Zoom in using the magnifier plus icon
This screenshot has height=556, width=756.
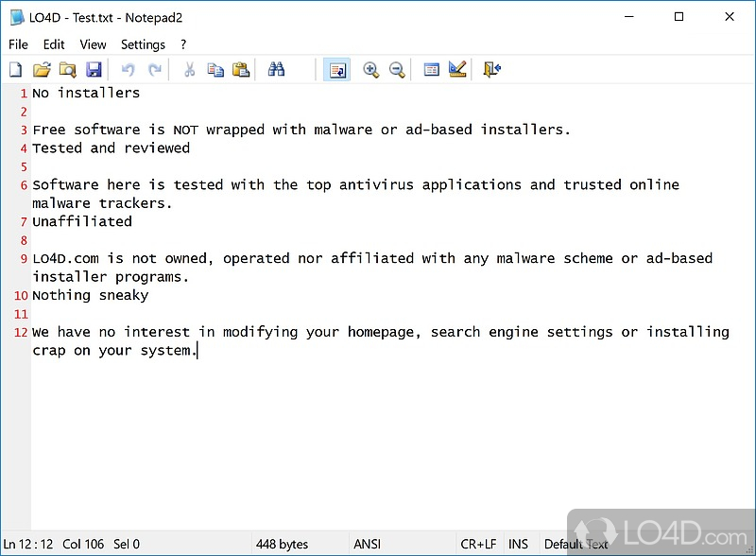coord(370,70)
